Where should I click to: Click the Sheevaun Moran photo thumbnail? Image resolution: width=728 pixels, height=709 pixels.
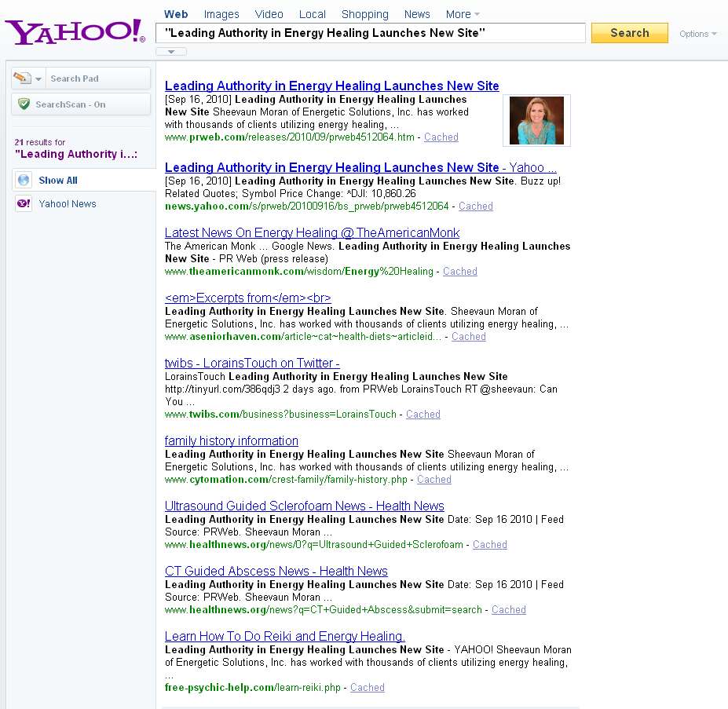point(536,121)
